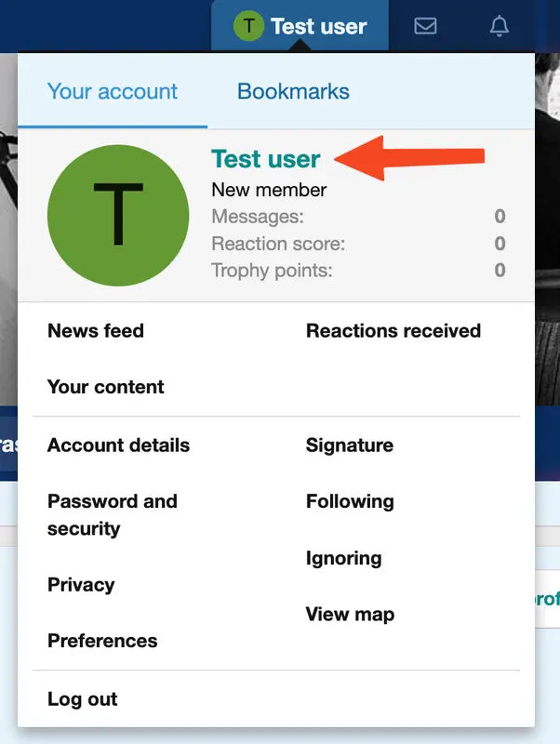Select the Your account tab
560x744 pixels.
(x=113, y=91)
